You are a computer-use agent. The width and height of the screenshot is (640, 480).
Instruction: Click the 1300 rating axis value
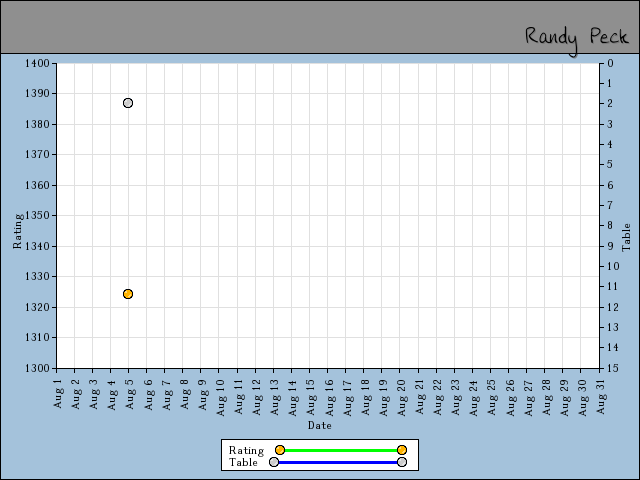(37, 368)
